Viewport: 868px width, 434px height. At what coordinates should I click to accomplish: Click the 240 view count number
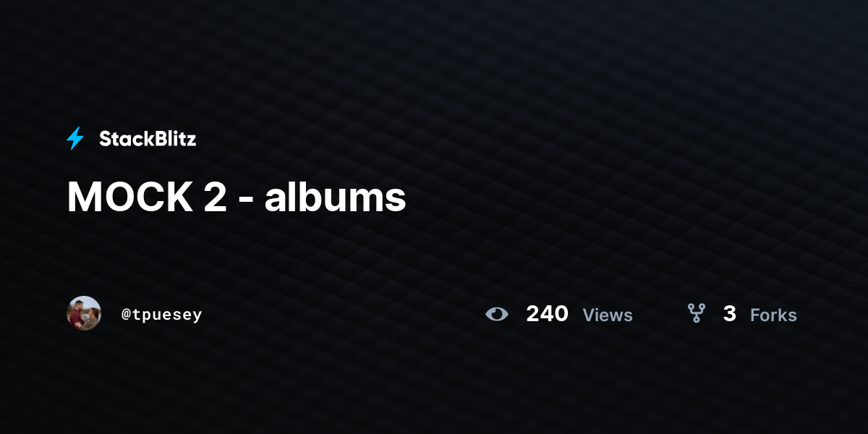(x=547, y=313)
